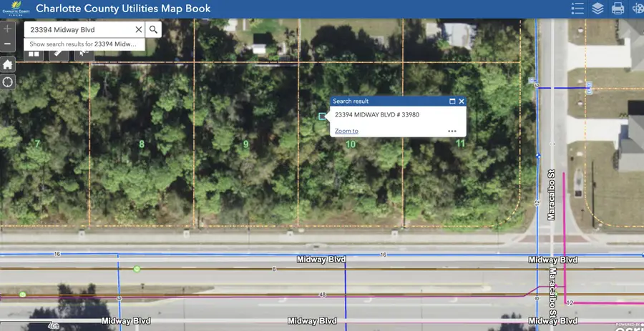
Task: Maximize the Search result popup
Action: point(452,102)
